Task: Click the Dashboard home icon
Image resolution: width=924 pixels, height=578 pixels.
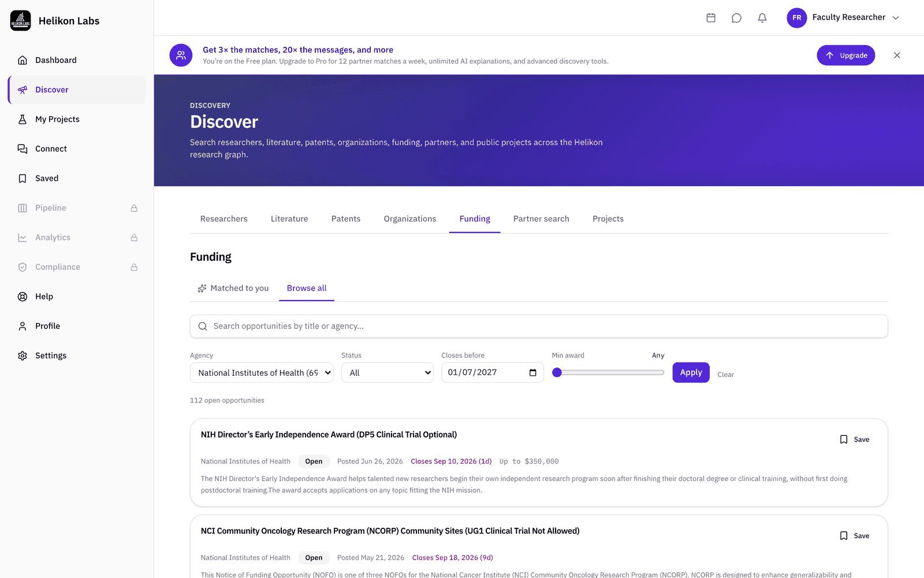Action: coord(23,60)
